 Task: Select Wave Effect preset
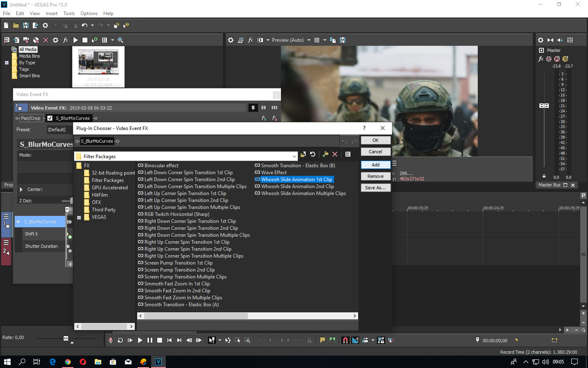click(274, 173)
